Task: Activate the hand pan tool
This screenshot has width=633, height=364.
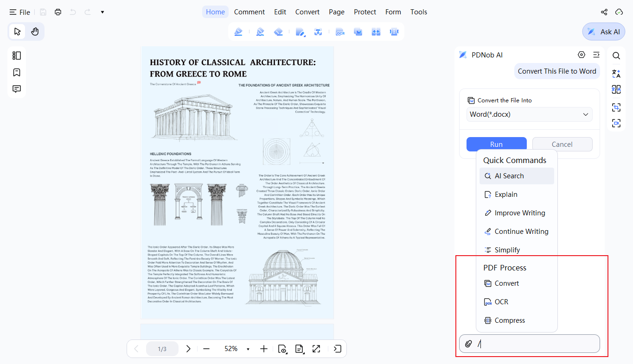Action: pyautogui.click(x=35, y=31)
